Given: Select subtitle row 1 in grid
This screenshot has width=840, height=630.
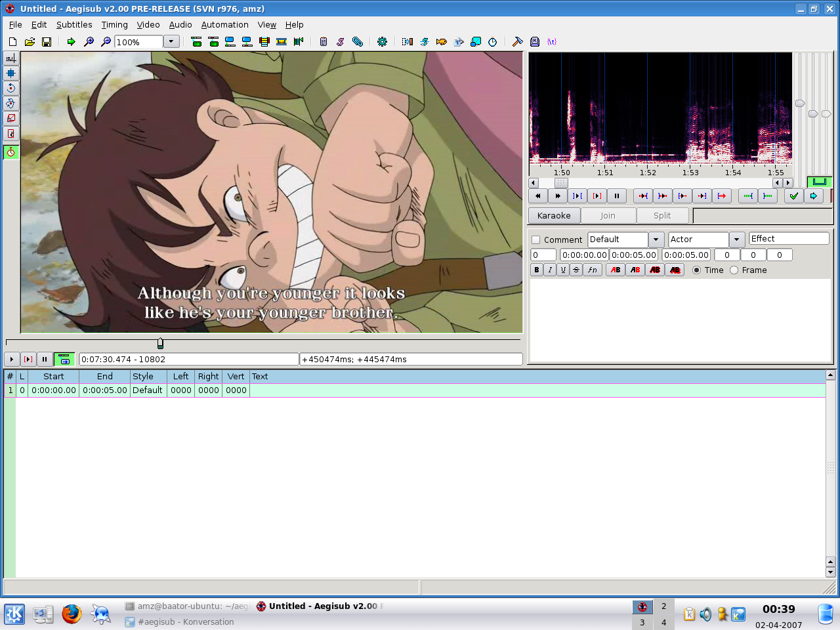Looking at the screenshot, I should 415,390.
